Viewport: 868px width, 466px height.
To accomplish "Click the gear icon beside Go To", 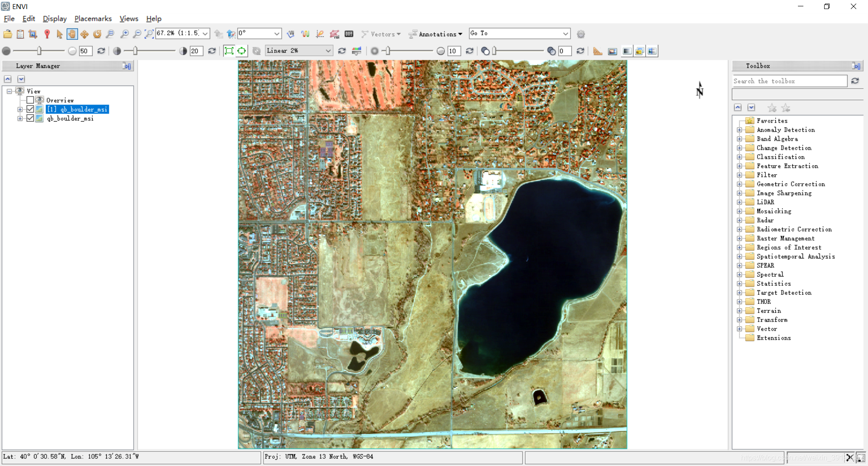I will 581,34.
